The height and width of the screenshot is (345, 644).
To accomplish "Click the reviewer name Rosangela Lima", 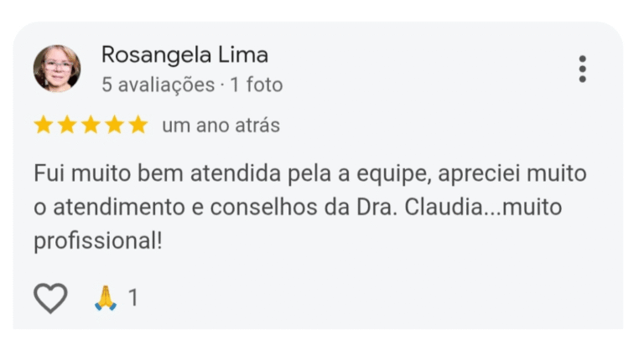I will [x=184, y=55].
